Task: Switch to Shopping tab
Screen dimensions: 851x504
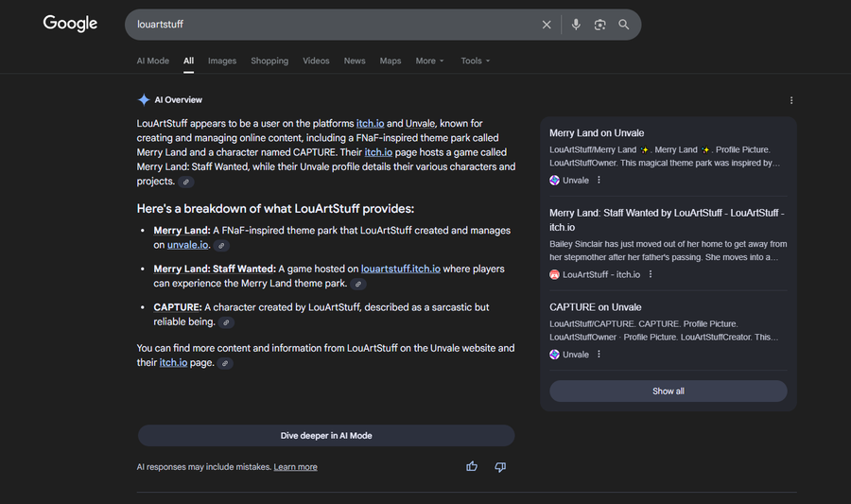Action: point(269,61)
